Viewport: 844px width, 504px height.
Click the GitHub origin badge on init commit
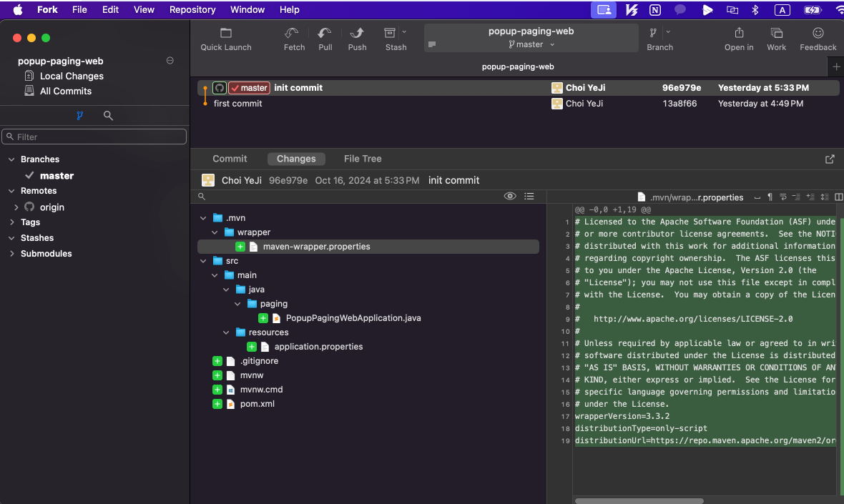click(x=219, y=88)
